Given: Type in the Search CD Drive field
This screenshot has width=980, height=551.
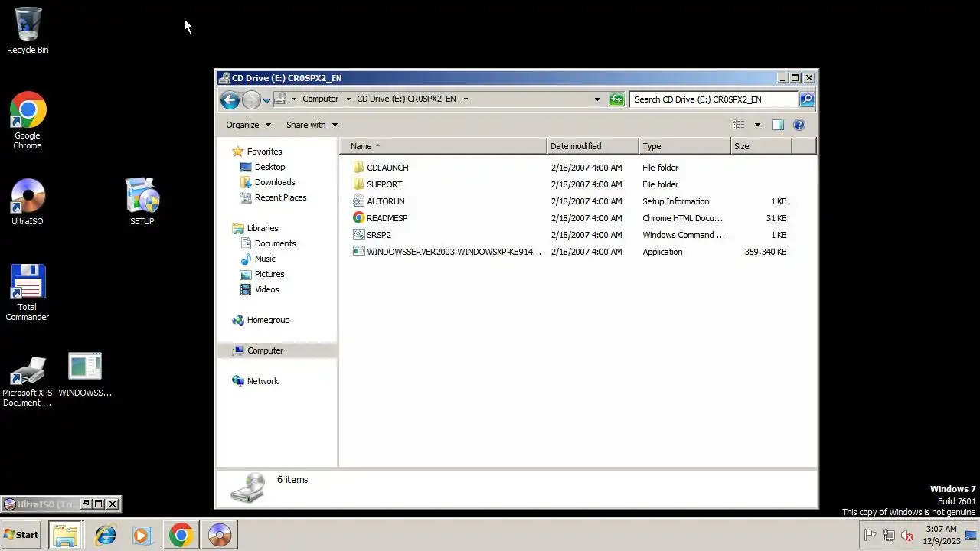Looking at the screenshot, I should 714,99.
